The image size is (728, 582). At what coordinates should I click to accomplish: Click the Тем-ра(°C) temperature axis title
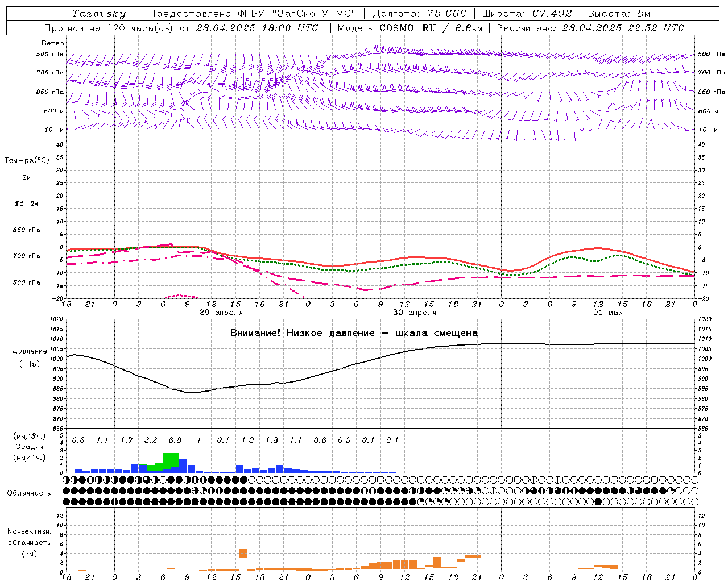click(x=27, y=161)
